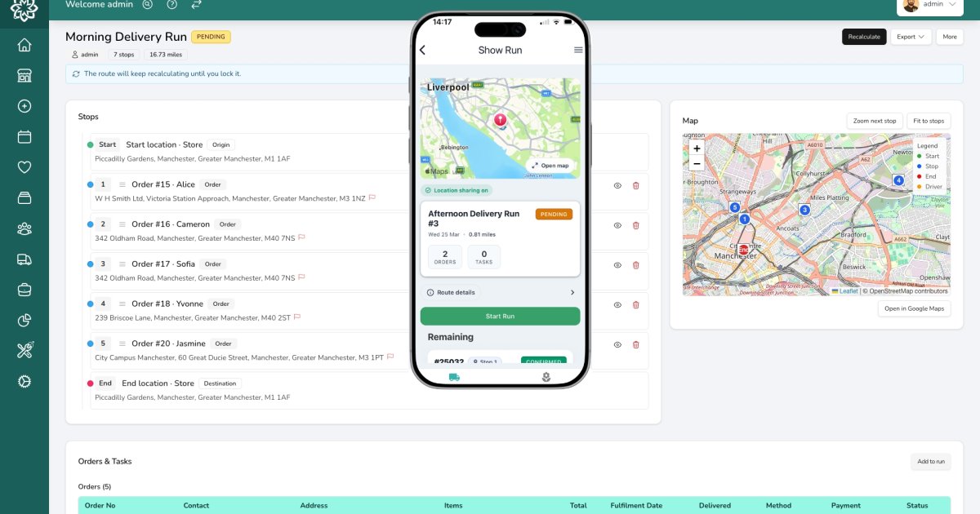The width and height of the screenshot is (980, 514).
Task: Delete stop Order #15 Alice with trash icon
Action: coord(636,185)
